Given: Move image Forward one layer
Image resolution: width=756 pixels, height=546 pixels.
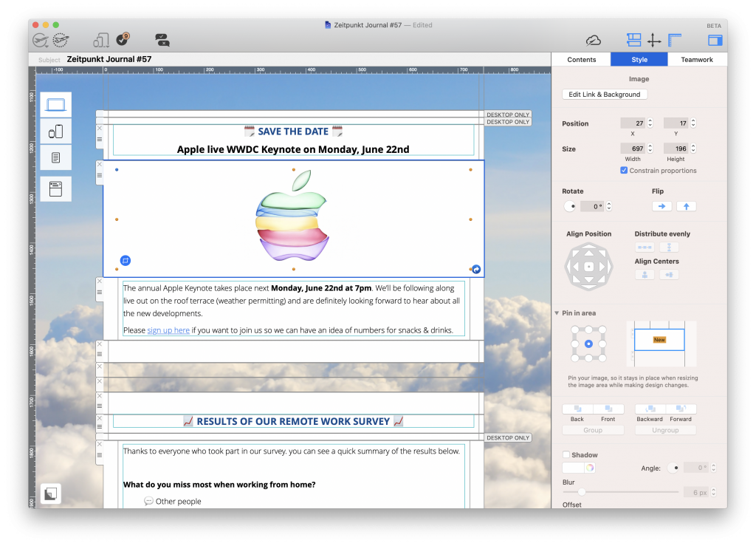Looking at the screenshot, I should tap(681, 409).
